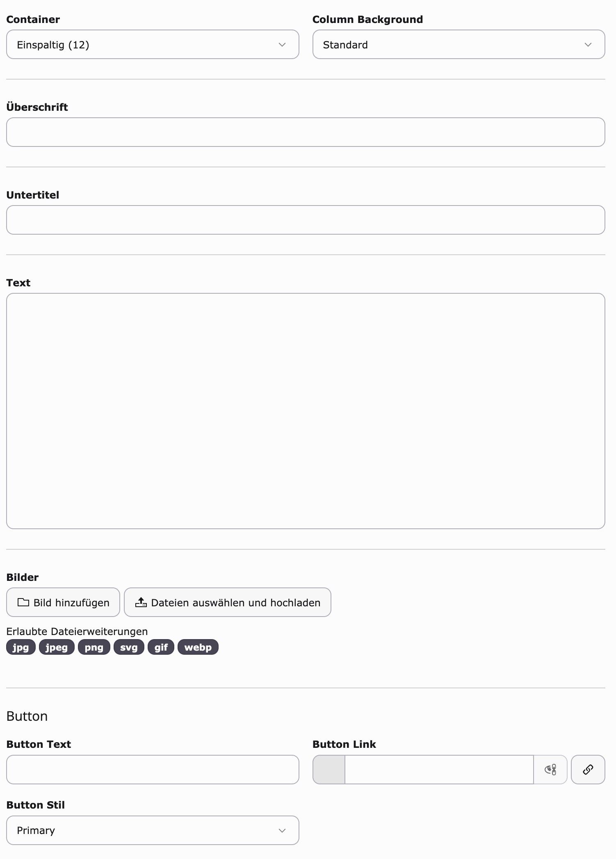The height and width of the screenshot is (859, 616).
Task: Click into the Button Link input field
Action: 439,770
